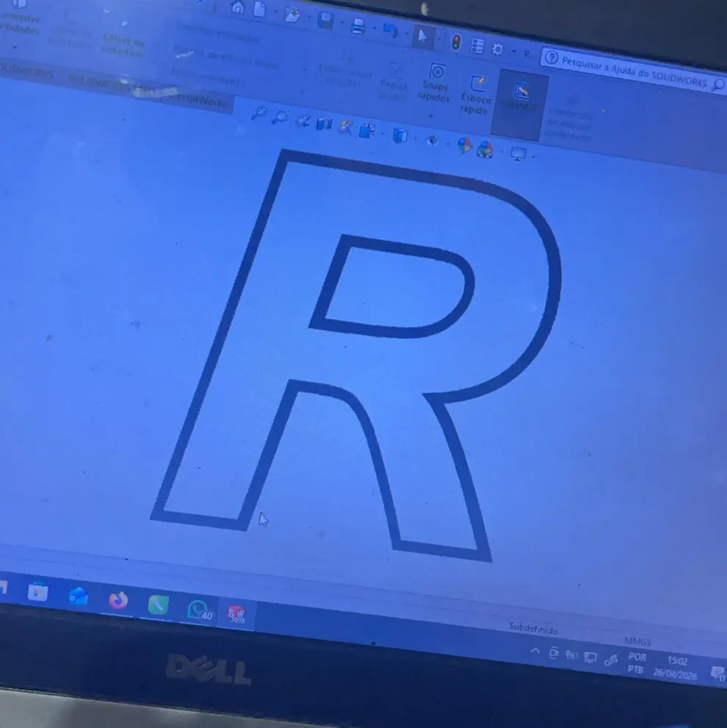Expand the Apply Scene dropdown arrow
Viewport: 727px width, 728px height.
pyautogui.click(x=502, y=151)
